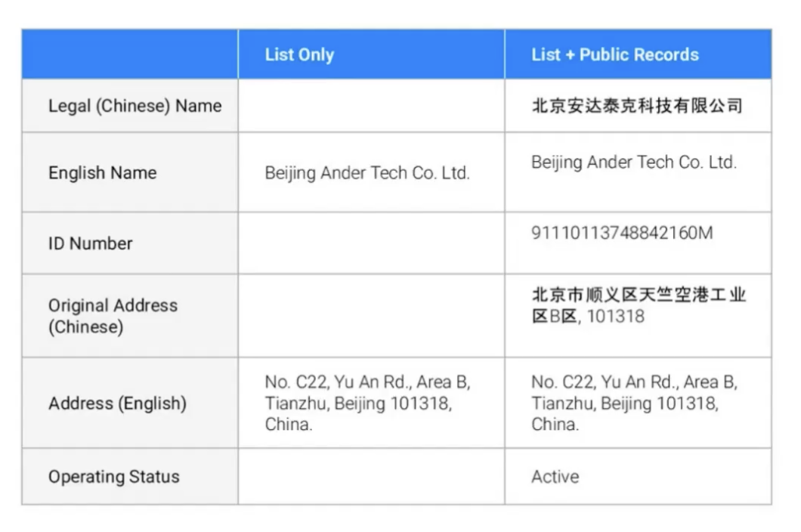The width and height of the screenshot is (801, 532).
Task: Select empty Legal Name cell under List Only
Action: tap(371, 106)
